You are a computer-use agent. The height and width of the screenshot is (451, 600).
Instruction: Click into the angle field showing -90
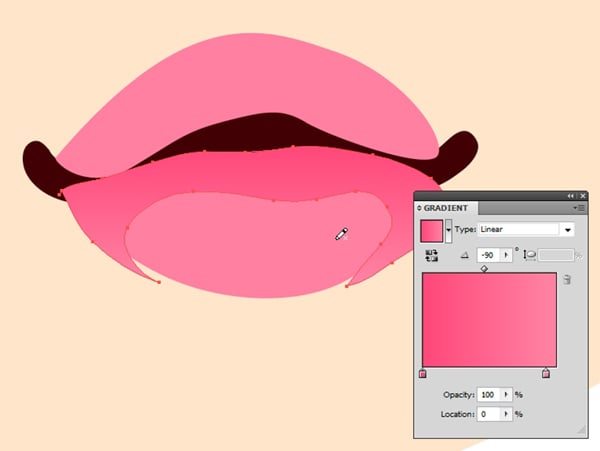[x=487, y=256]
